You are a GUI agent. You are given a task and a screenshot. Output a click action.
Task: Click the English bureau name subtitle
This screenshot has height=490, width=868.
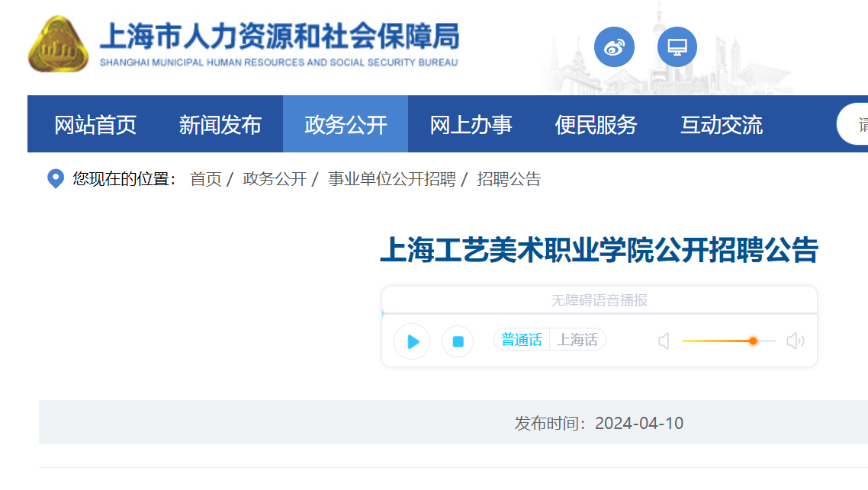(x=279, y=62)
